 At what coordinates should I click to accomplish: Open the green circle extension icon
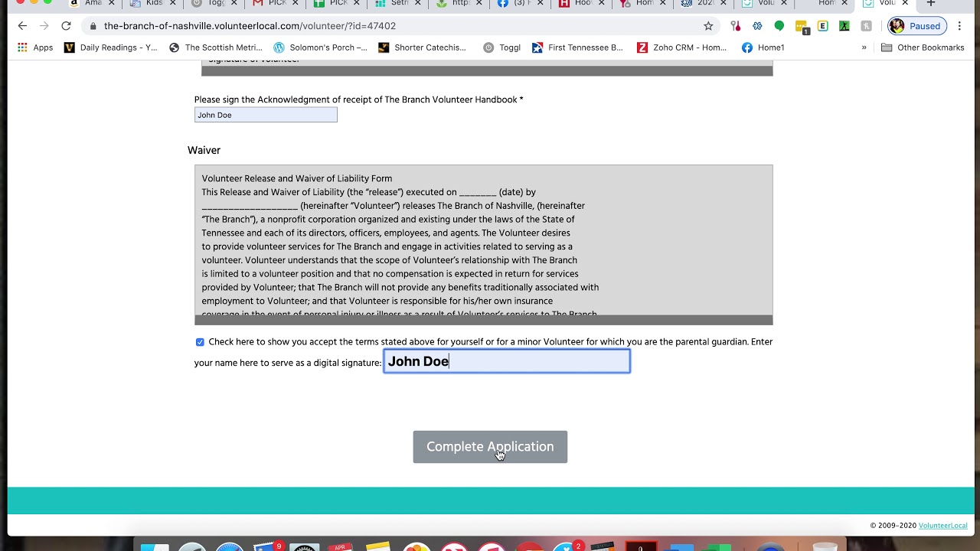(779, 26)
